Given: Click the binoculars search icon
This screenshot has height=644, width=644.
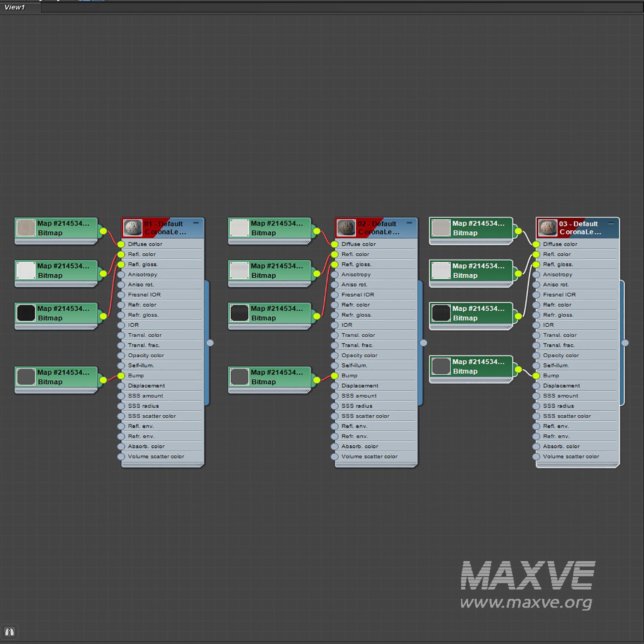Looking at the screenshot, I should (9, 632).
